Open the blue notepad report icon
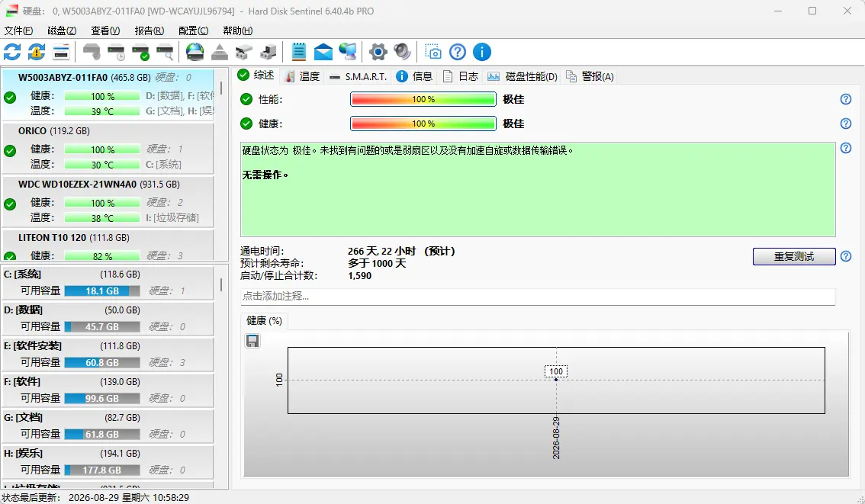This screenshot has height=504, width=865. pyautogui.click(x=298, y=53)
